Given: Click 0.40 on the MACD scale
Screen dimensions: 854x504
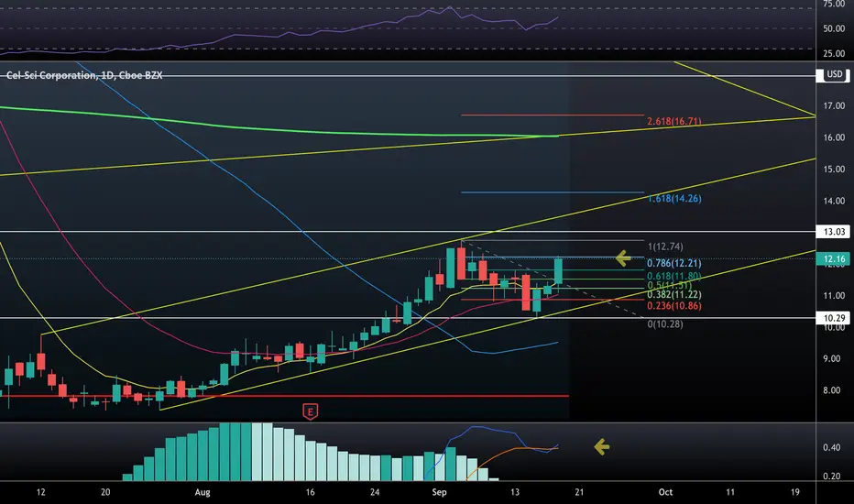Looking at the screenshot, I should coord(832,447).
